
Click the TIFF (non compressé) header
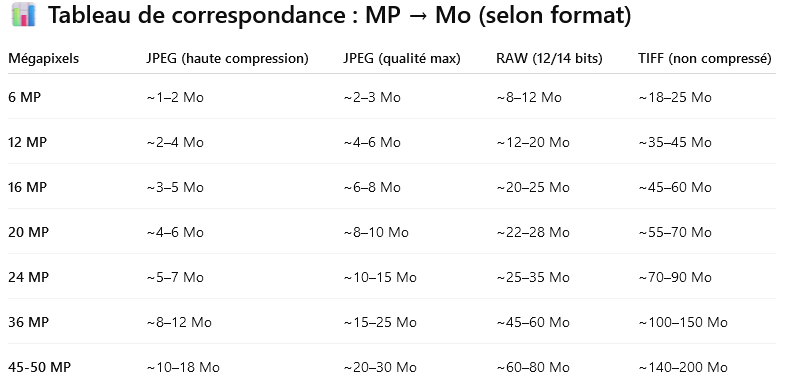[x=705, y=59]
